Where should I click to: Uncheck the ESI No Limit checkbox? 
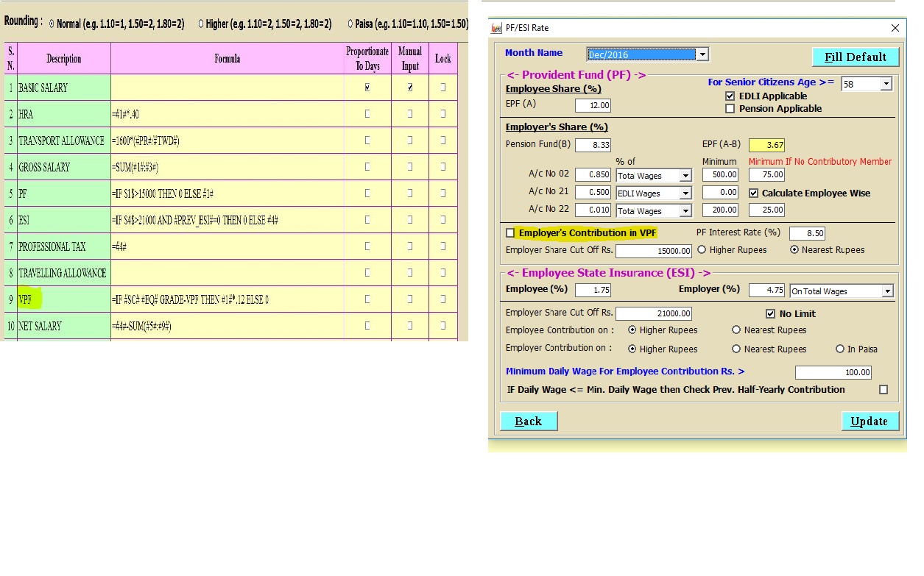[771, 314]
